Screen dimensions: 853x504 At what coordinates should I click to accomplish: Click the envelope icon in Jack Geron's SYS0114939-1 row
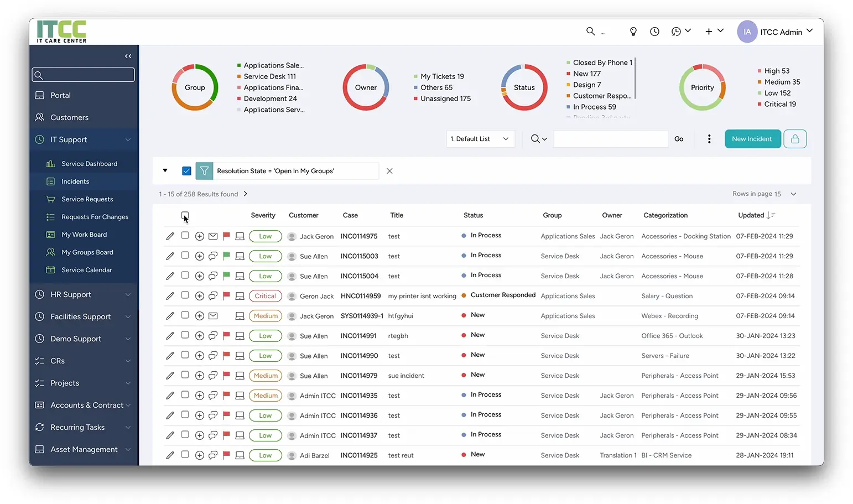213,316
